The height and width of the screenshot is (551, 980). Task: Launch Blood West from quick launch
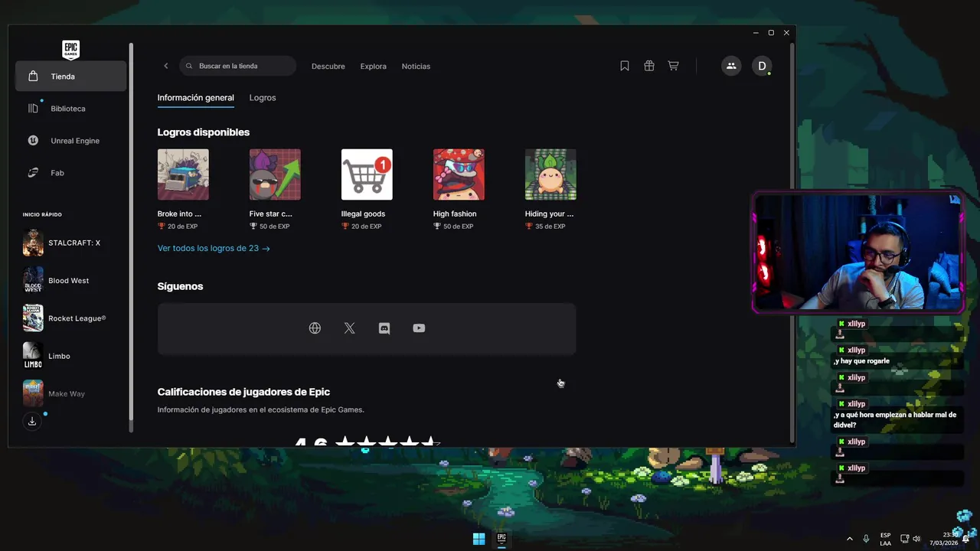tap(70, 280)
